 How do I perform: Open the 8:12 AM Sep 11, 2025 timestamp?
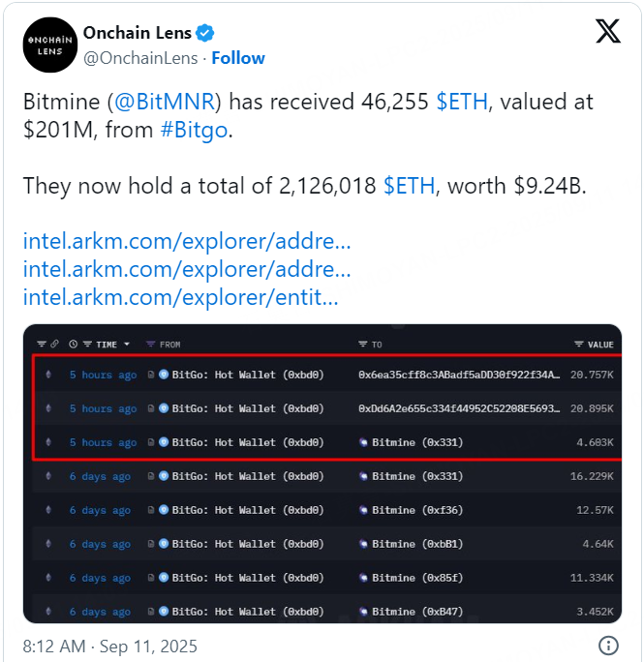point(109,646)
